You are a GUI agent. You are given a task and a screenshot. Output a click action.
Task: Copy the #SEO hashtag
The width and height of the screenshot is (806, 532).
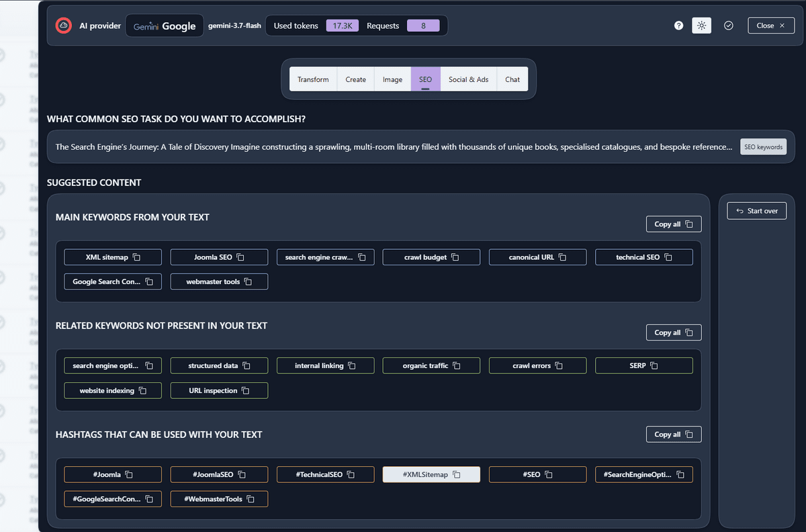click(x=537, y=474)
